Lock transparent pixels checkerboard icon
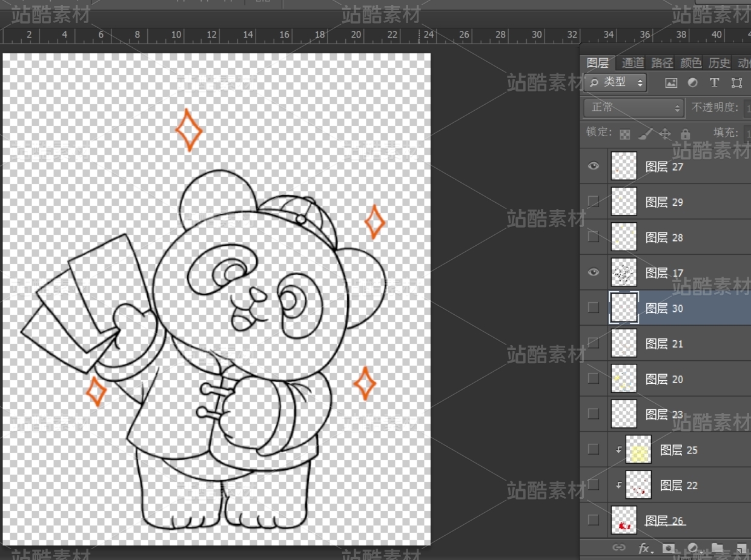This screenshot has height=560, width=751. click(625, 134)
